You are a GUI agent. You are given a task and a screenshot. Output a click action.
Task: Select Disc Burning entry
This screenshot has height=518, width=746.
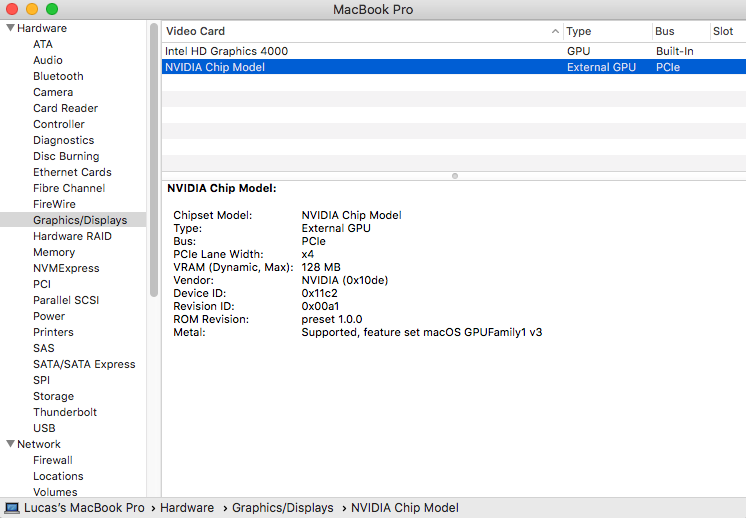click(66, 156)
